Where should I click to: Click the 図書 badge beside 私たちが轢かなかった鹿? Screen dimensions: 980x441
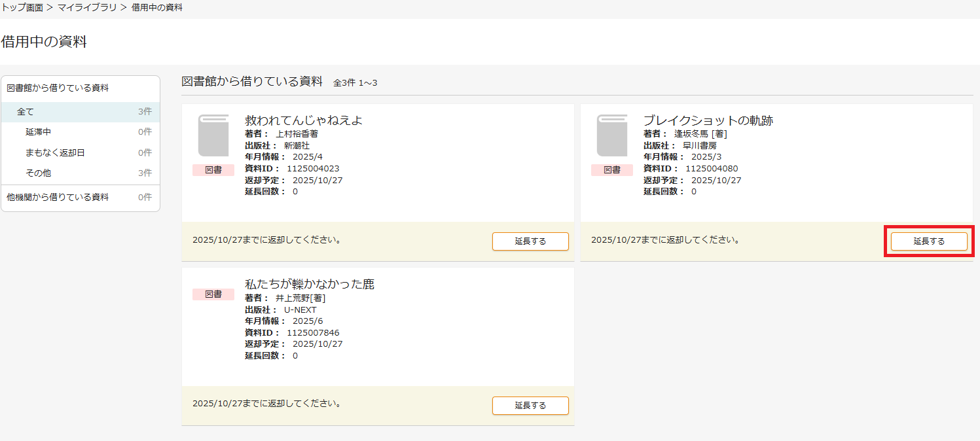click(x=213, y=294)
